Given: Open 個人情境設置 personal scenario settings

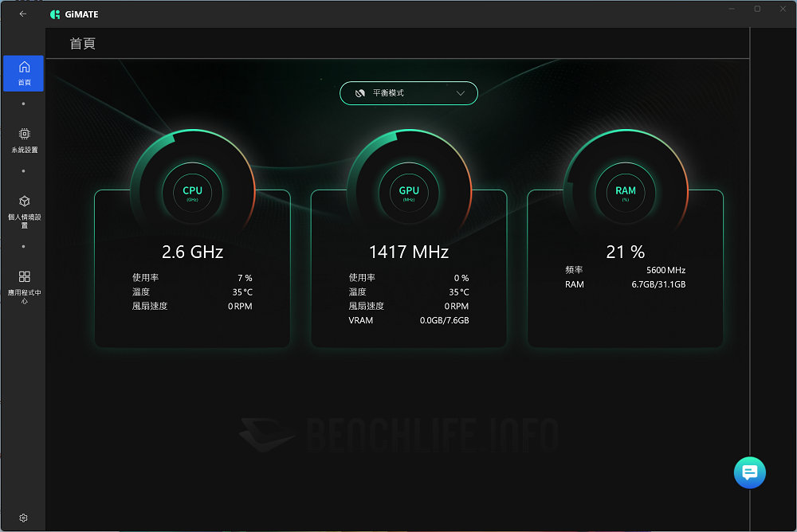Looking at the screenshot, I should click(x=23, y=209).
